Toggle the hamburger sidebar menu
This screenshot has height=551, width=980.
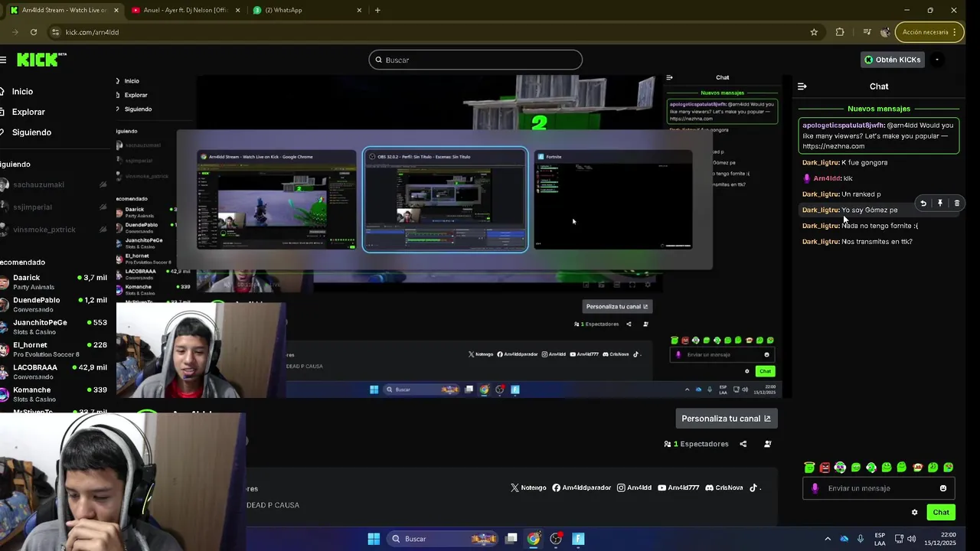pyautogui.click(x=3, y=60)
